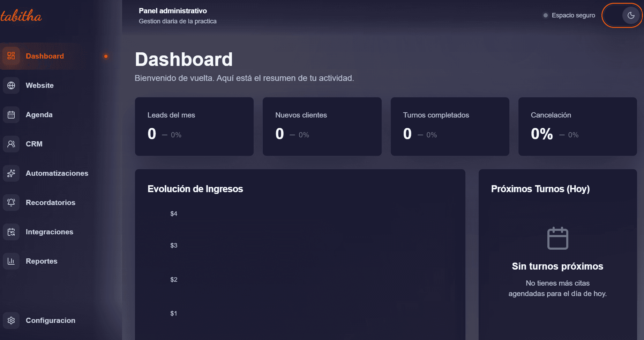
Task: Click the Turnos completados card
Action: [450, 127]
